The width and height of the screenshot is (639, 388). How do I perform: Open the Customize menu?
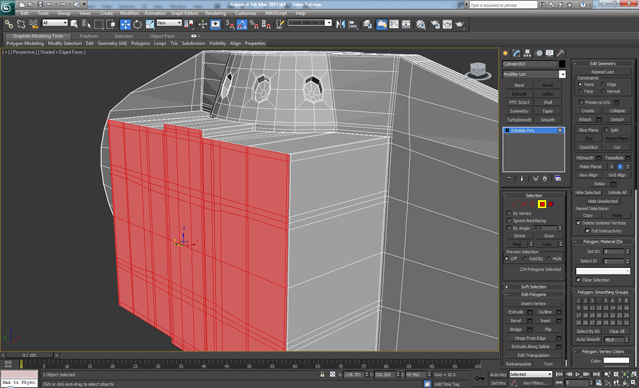[246, 13]
